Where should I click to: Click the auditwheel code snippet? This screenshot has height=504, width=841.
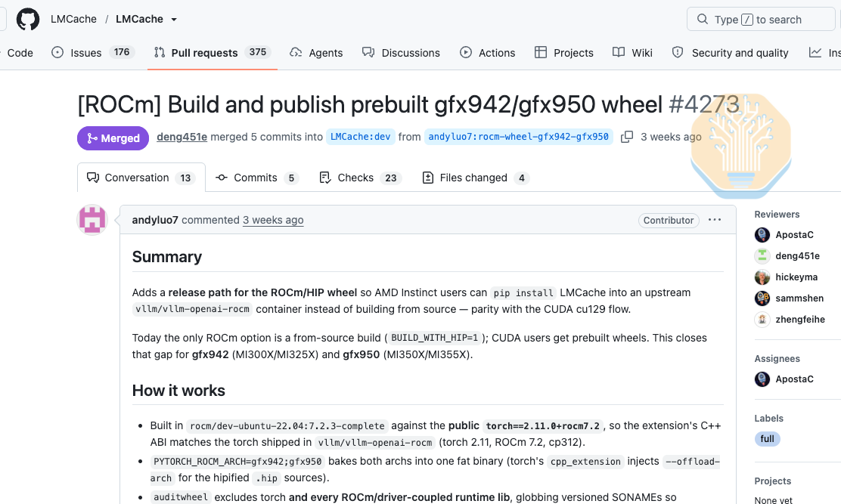(x=181, y=497)
